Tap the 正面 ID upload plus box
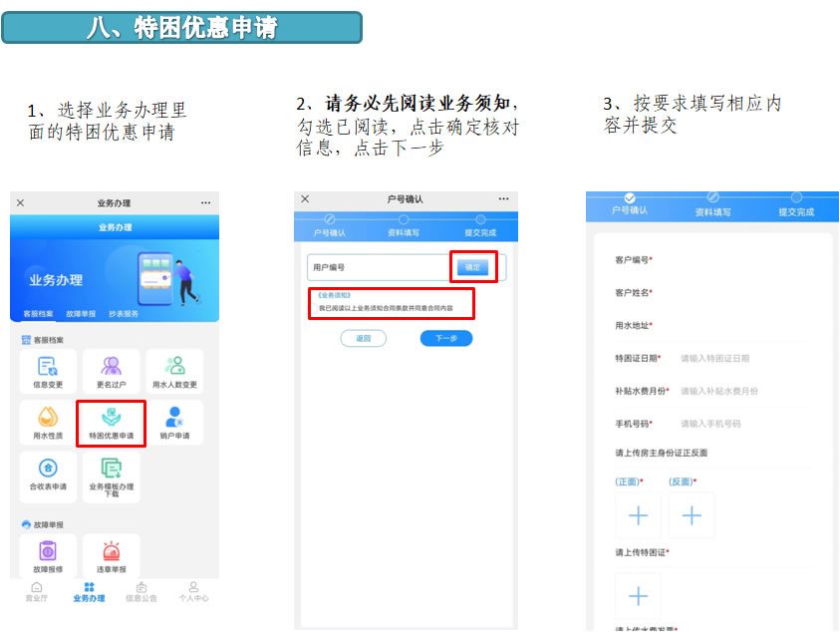 [639, 515]
